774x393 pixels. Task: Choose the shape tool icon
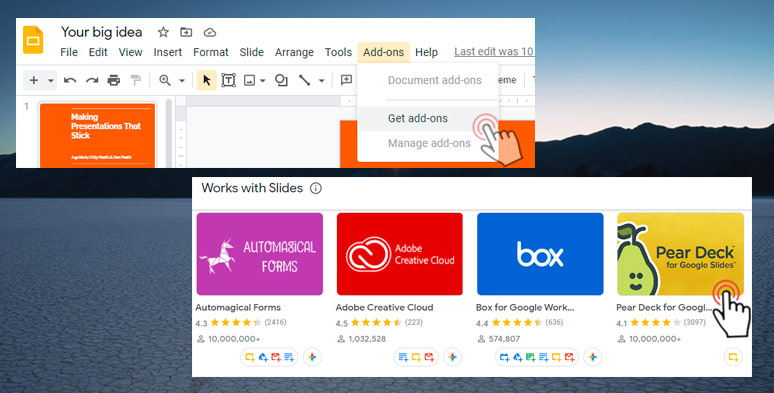[x=281, y=80]
